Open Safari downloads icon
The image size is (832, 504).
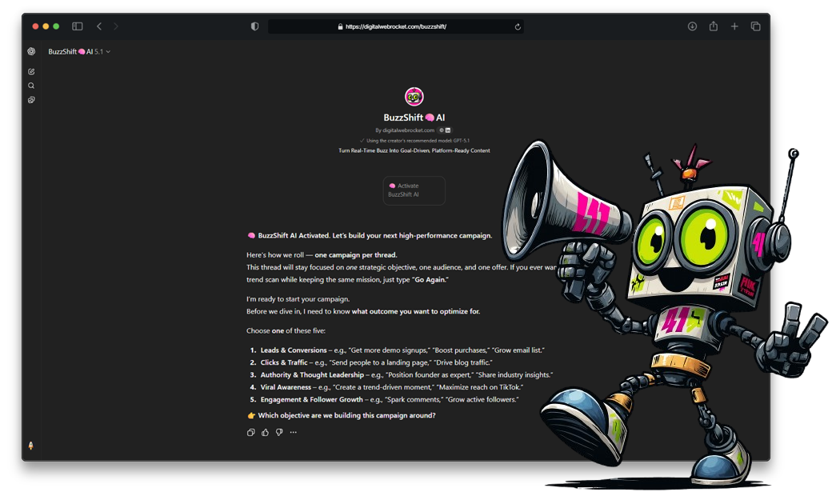691,26
